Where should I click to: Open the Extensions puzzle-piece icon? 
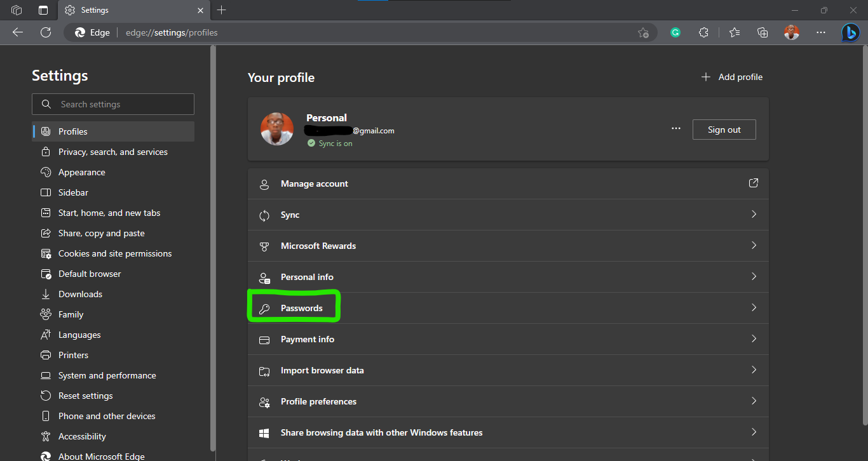(x=703, y=32)
